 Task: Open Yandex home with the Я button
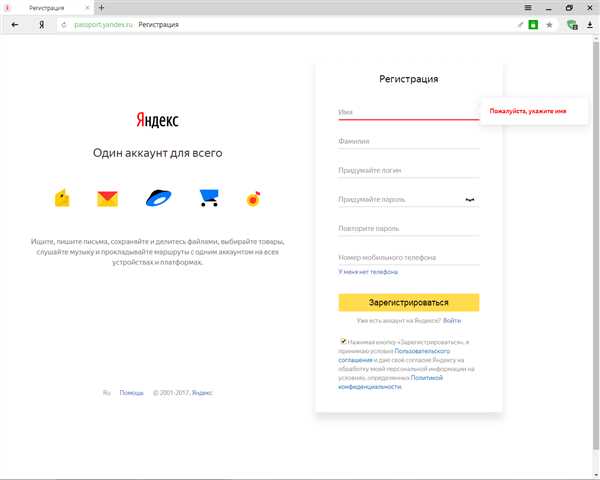click(x=41, y=25)
